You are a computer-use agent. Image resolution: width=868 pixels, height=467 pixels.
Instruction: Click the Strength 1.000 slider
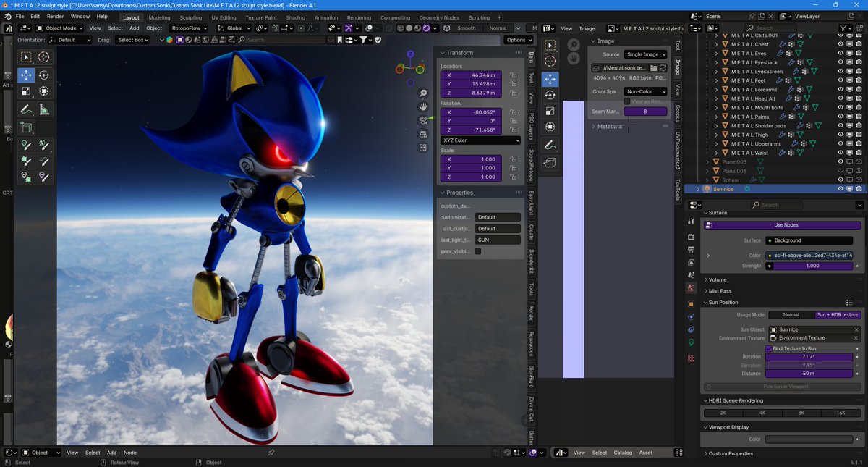click(812, 266)
